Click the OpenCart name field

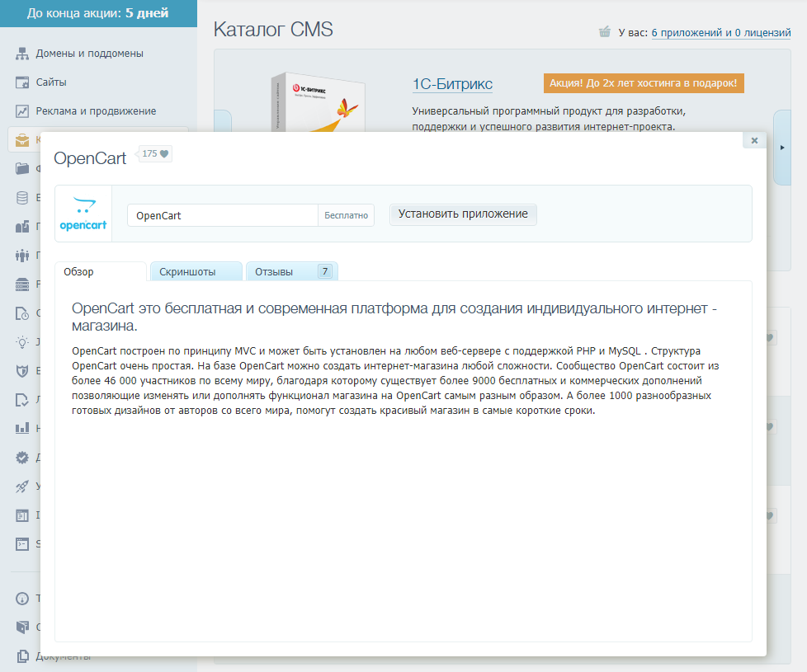pos(222,215)
